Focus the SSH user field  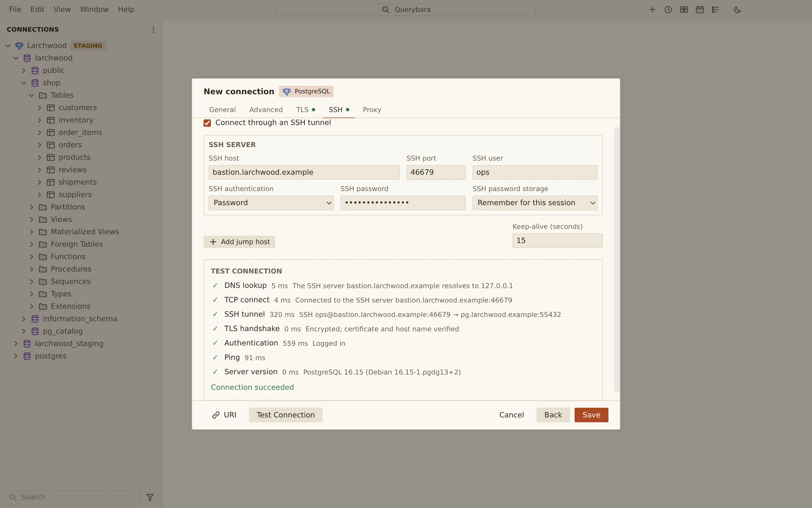coord(535,172)
